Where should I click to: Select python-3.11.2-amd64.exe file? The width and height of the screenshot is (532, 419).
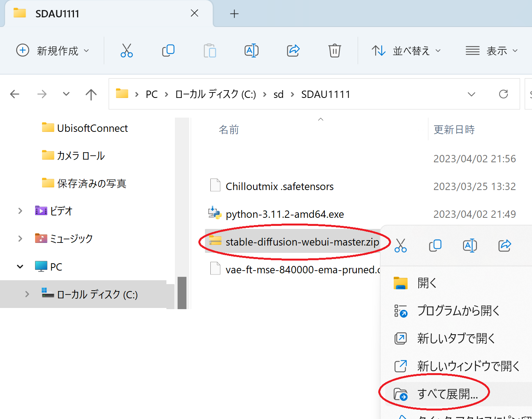(x=284, y=214)
